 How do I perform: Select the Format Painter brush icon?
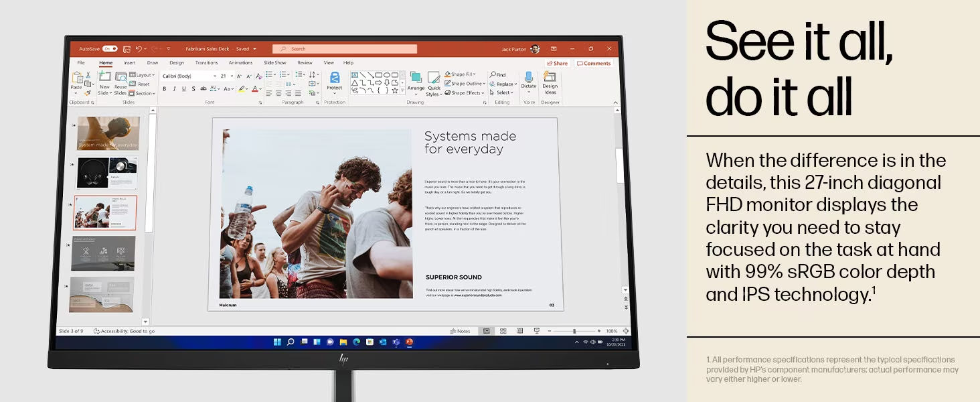coord(88,93)
